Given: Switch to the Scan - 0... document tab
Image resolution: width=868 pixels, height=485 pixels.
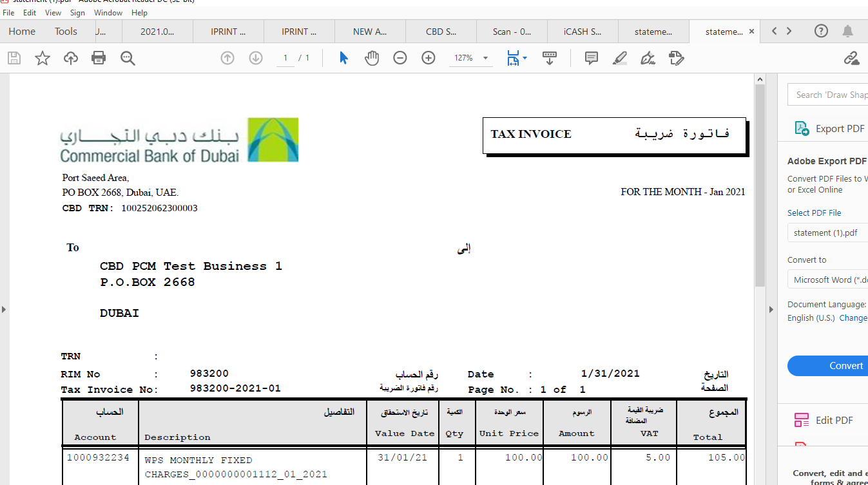Looking at the screenshot, I should pos(512,31).
